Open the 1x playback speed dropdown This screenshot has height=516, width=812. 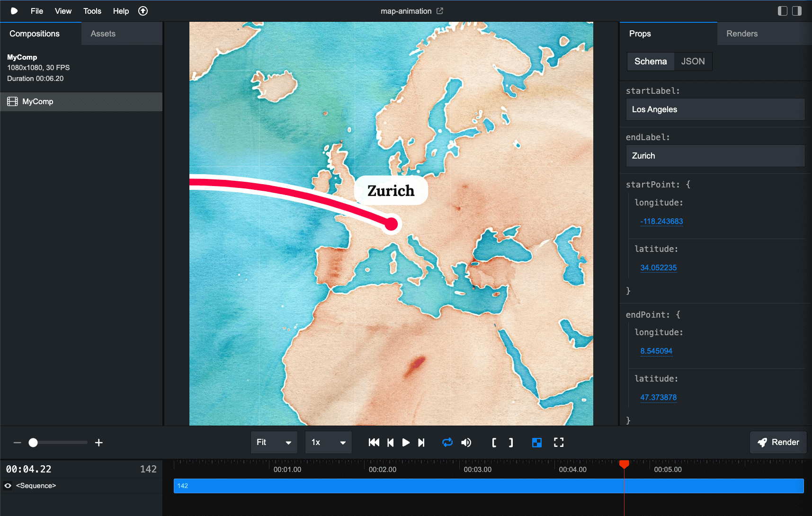(328, 443)
